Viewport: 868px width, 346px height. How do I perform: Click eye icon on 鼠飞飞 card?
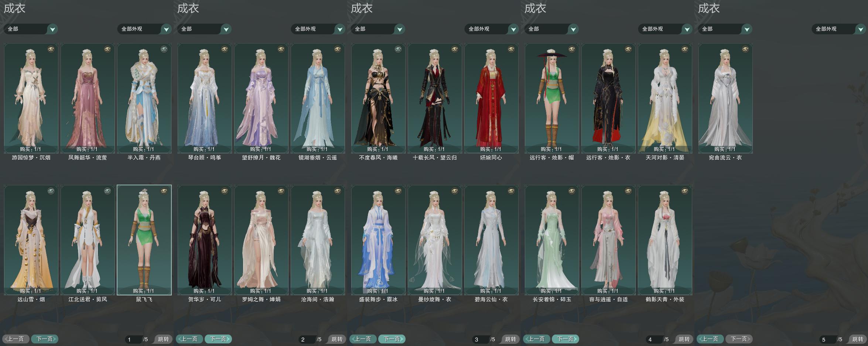tap(164, 191)
